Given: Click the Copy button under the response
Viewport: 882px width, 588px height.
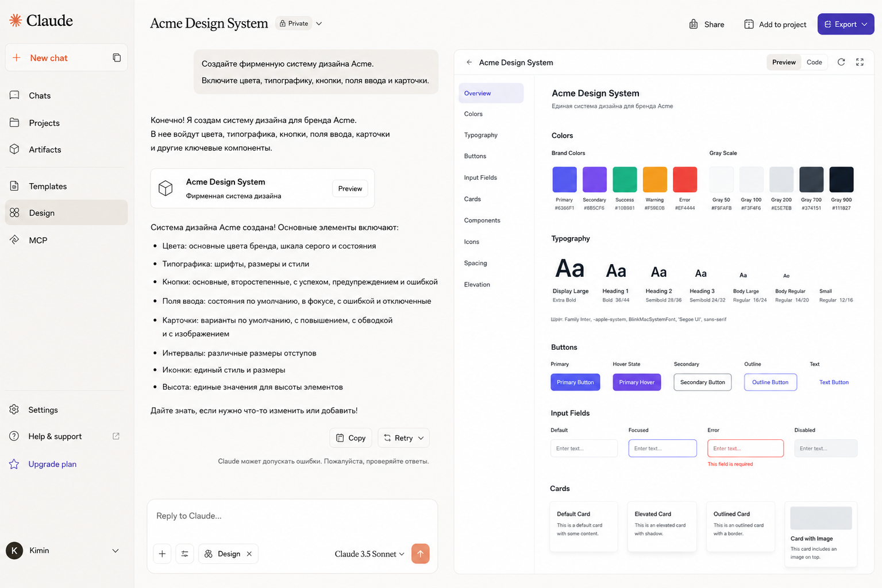Looking at the screenshot, I should click(x=351, y=438).
